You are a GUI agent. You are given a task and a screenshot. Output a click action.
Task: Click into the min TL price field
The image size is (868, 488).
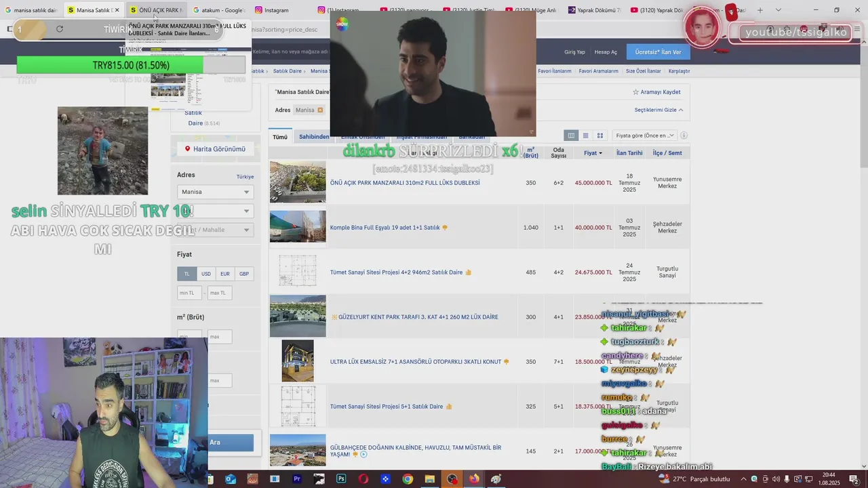tap(189, 293)
